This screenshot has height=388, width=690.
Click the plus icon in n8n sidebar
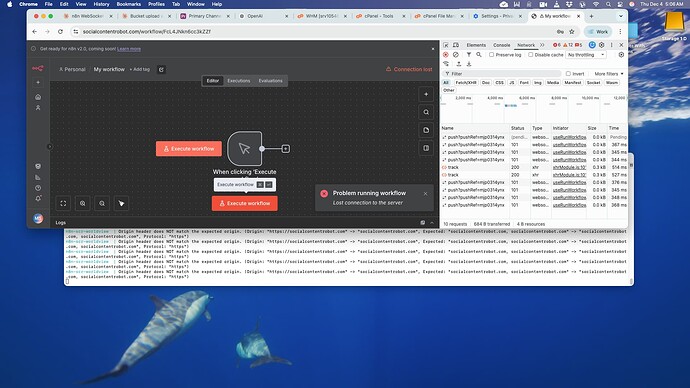click(38, 83)
